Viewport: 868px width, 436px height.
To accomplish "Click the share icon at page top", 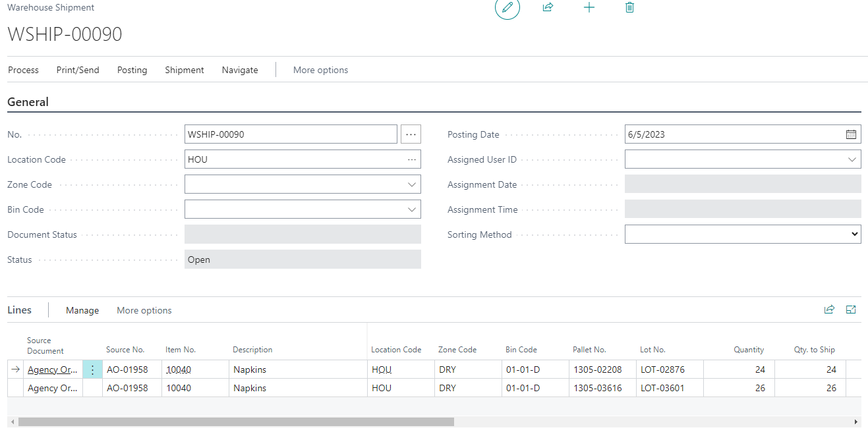I will (548, 7).
